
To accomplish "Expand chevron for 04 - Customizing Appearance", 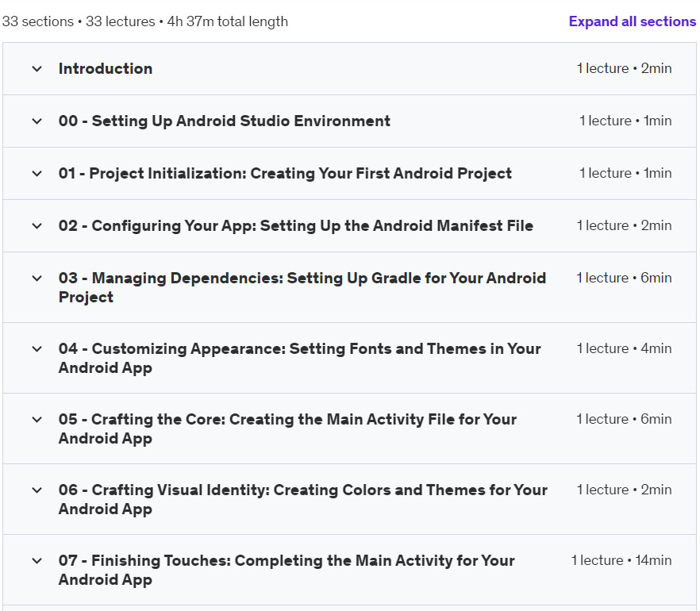I will coord(37,348).
